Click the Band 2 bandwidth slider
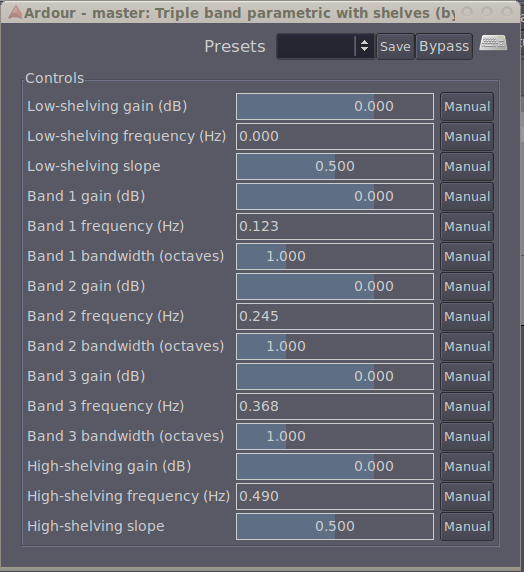This screenshot has width=524, height=572. point(335,347)
